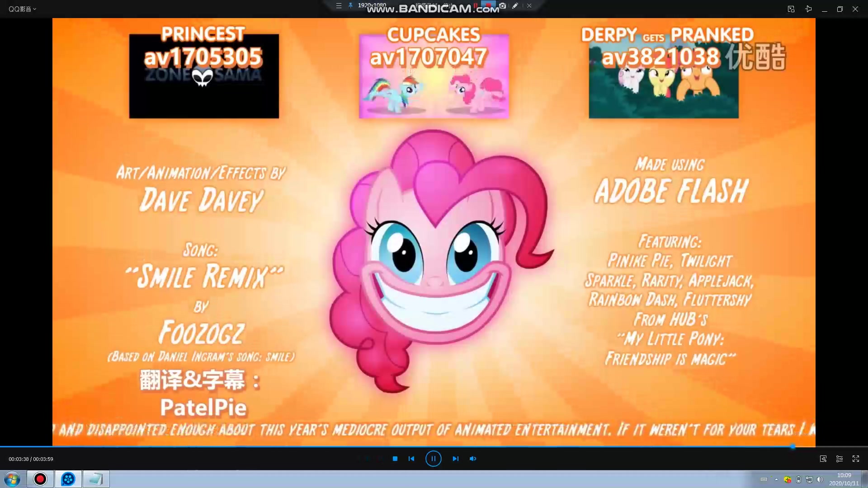Stop the video with the square button
The width and height of the screenshot is (868, 488).
pos(395,459)
